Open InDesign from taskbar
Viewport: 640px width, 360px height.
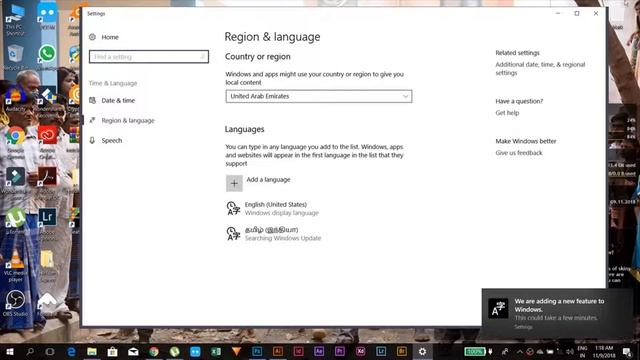[x=298, y=351]
